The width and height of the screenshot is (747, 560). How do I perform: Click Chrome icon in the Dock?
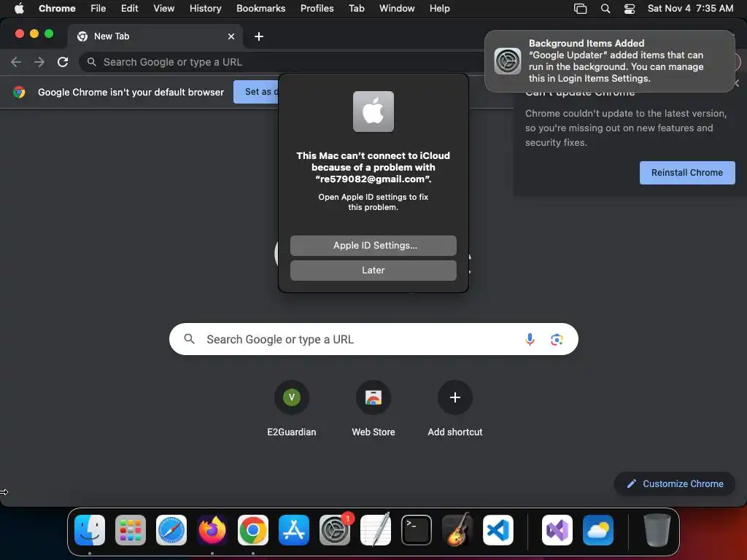click(x=253, y=529)
